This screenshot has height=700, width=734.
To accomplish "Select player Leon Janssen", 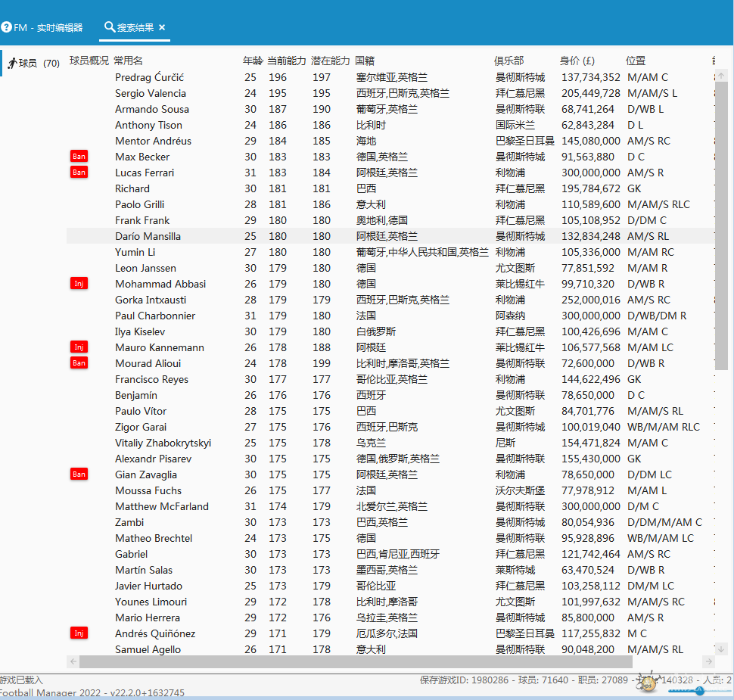I will tap(145, 269).
